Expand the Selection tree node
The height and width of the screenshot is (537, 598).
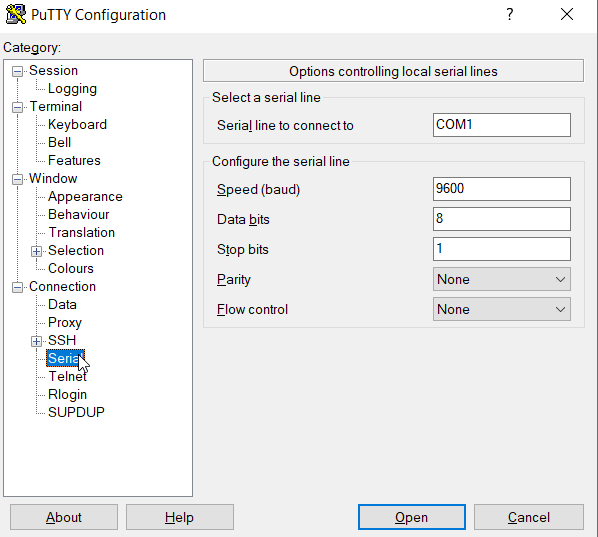36,251
